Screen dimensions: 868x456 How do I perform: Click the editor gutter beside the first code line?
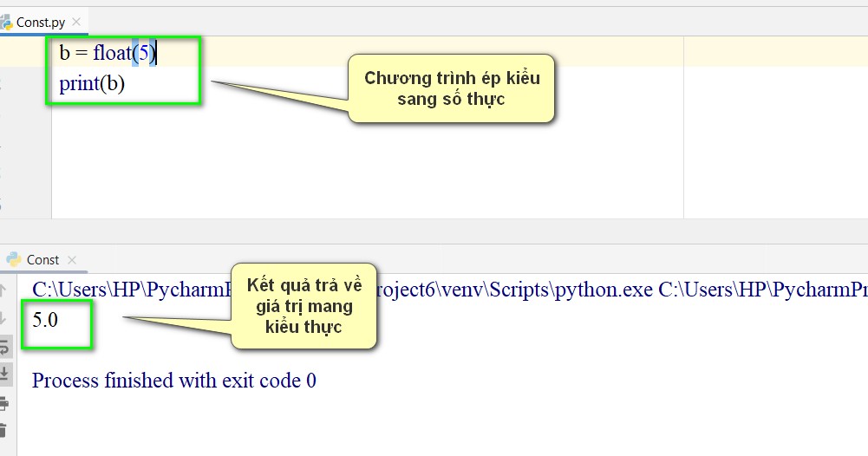click(x=24, y=54)
